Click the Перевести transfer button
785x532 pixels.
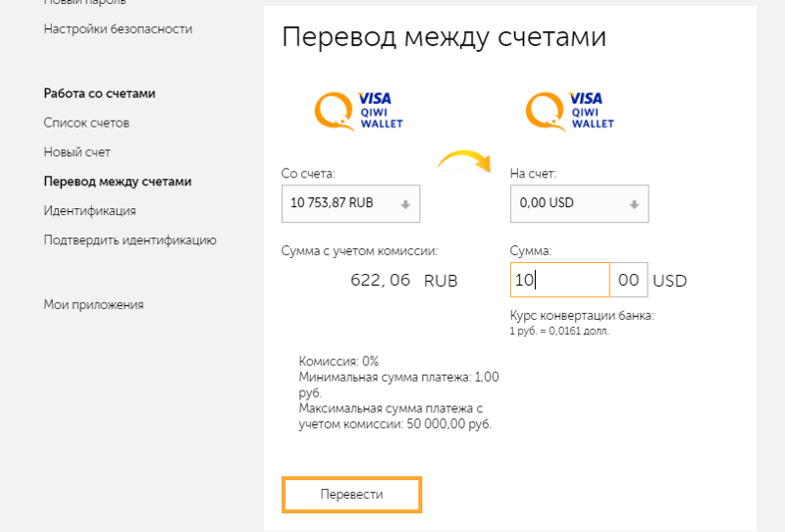tap(351, 495)
